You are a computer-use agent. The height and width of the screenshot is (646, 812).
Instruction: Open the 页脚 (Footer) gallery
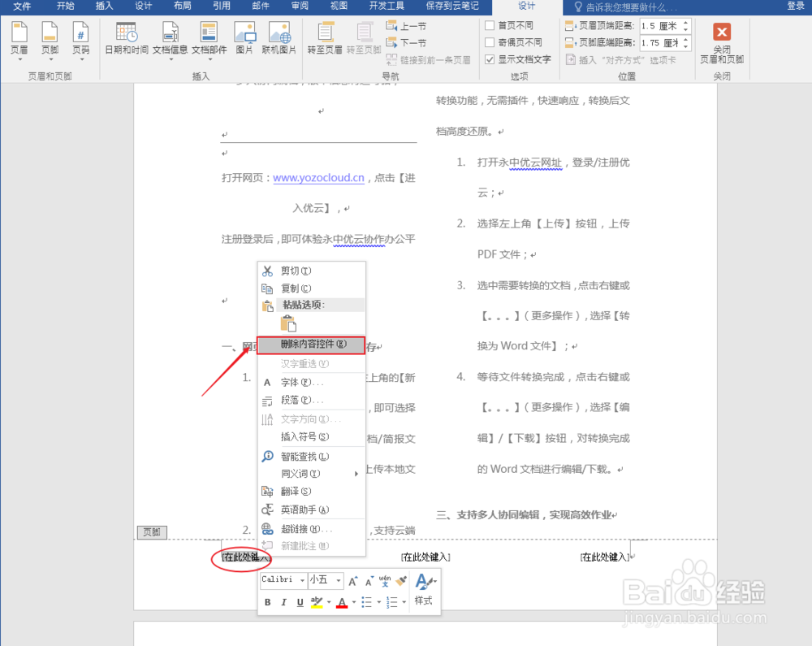(x=50, y=41)
